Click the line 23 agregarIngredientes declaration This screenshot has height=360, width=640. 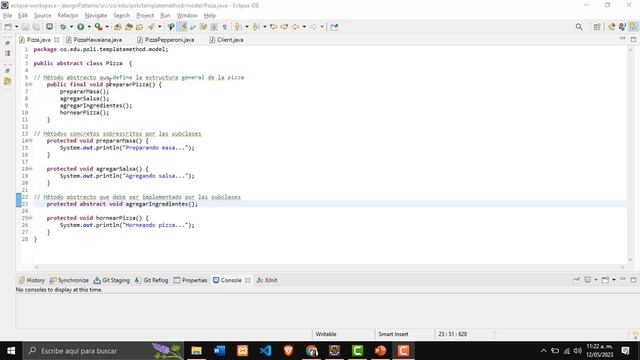(x=122, y=204)
